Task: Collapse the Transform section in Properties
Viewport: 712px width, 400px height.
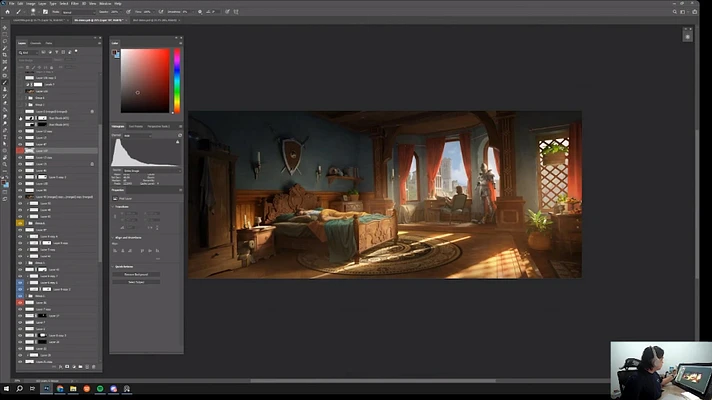Action: click(113, 207)
